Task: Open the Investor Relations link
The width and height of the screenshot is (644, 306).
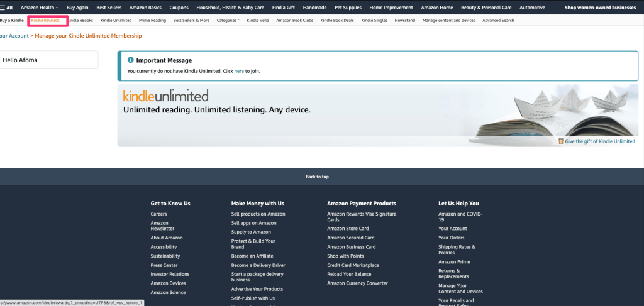Action: click(170, 274)
